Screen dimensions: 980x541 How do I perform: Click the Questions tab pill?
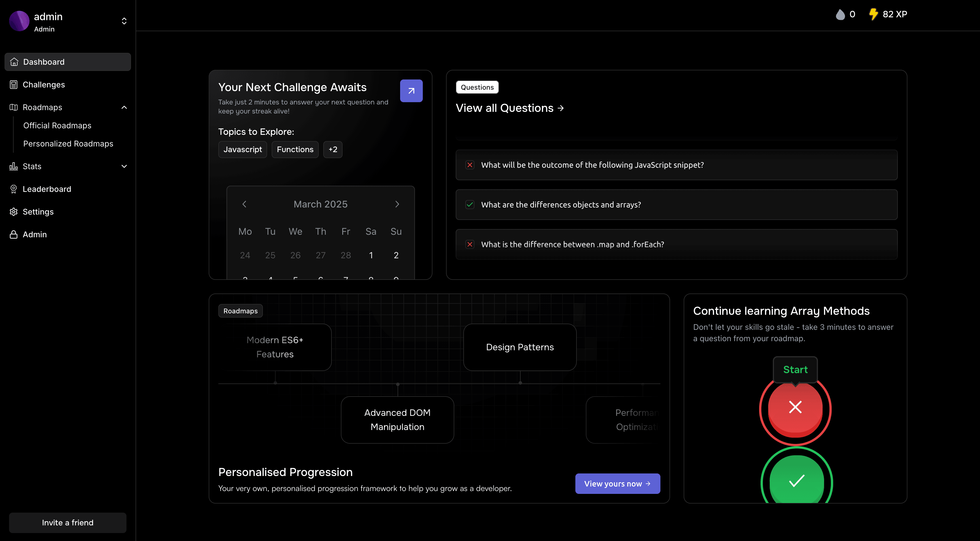477,87
